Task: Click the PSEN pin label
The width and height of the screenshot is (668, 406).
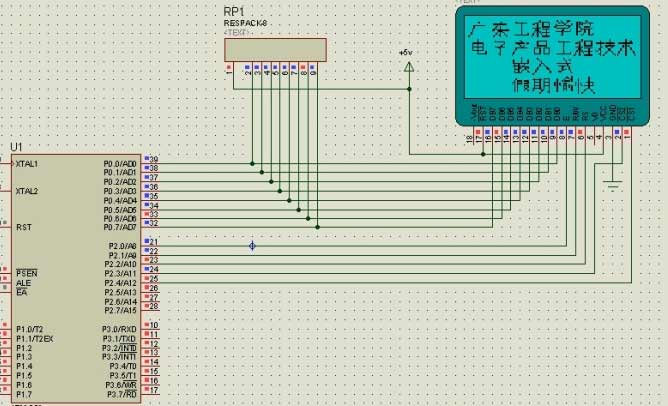Action: 27,274
